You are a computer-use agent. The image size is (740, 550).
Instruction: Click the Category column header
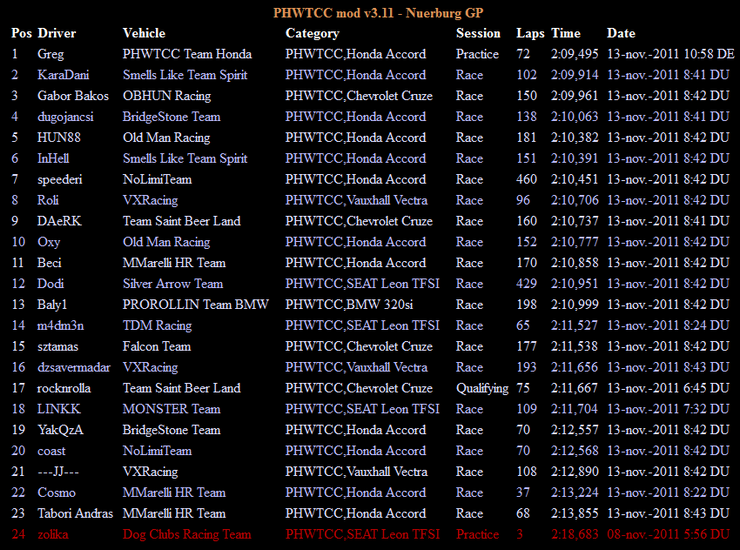click(312, 34)
